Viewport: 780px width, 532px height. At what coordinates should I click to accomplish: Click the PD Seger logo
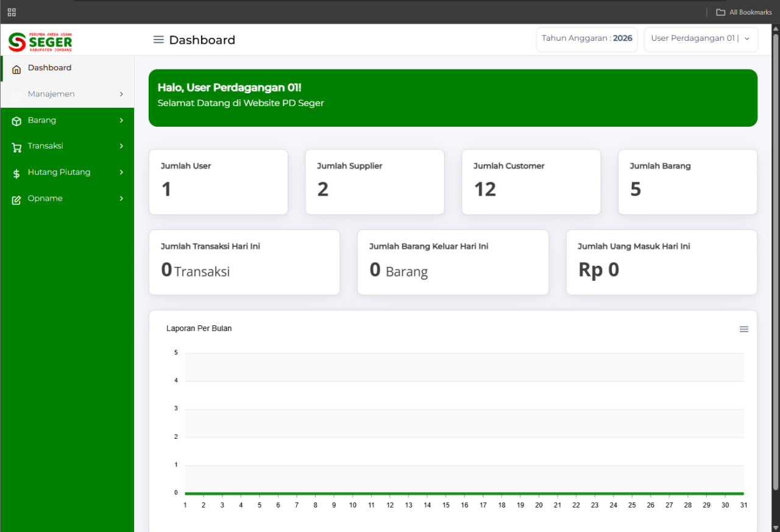40,41
